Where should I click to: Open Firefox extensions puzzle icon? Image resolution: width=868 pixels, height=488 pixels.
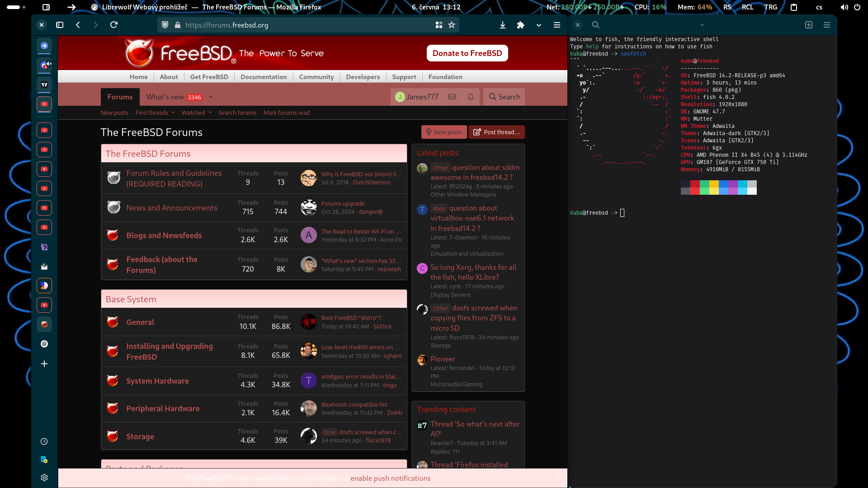tap(520, 25)
